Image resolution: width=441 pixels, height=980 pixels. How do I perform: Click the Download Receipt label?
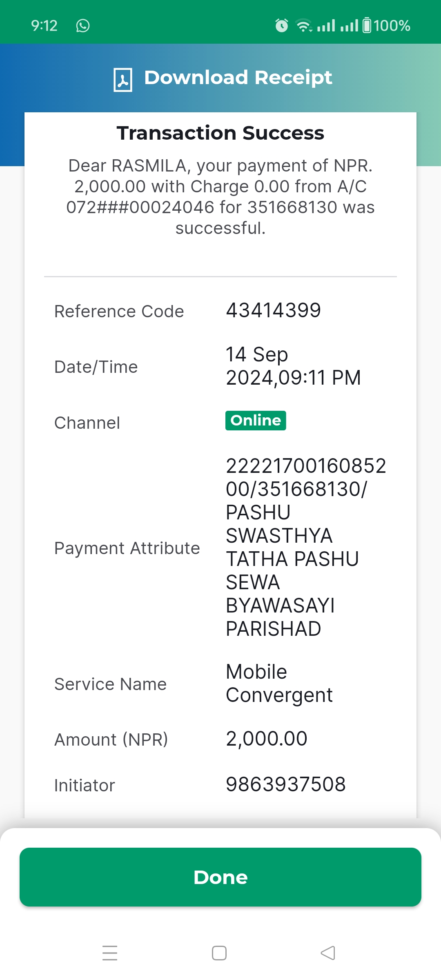[x=238, y=78]
